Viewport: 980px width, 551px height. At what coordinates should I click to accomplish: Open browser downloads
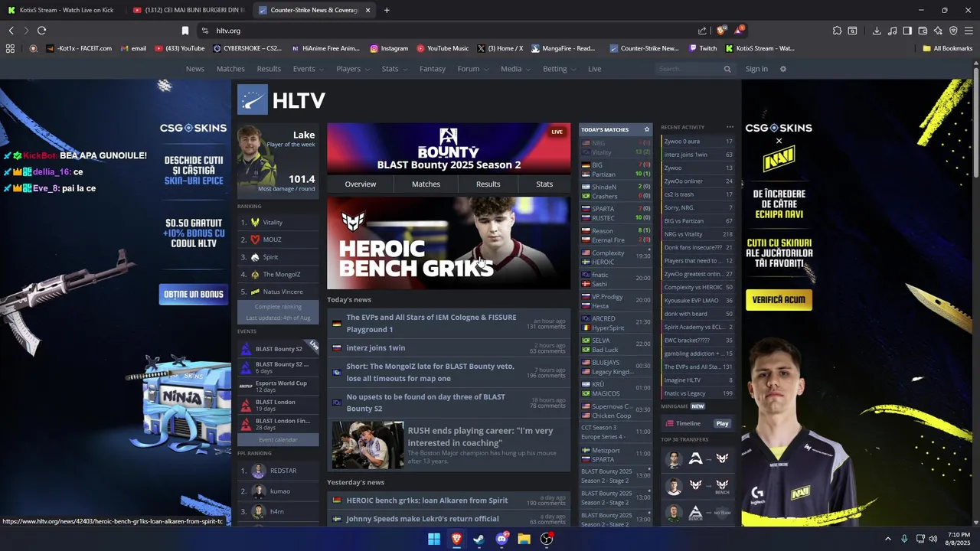pyautogui.click(x=877, y=31)
